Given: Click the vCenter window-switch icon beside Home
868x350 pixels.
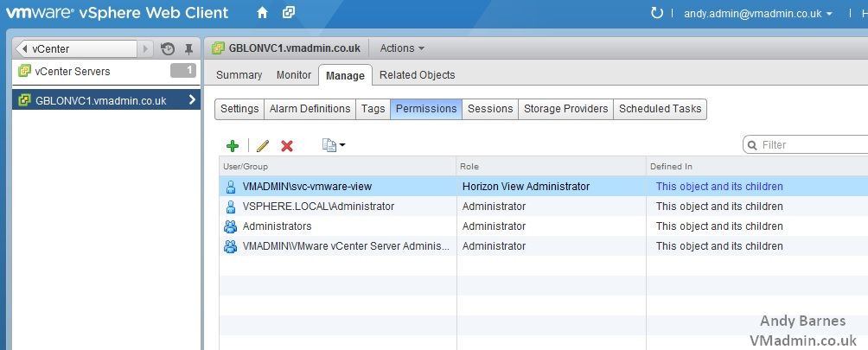Looking at the screenshot, I should pyautogui.click(x=289, y=13).
